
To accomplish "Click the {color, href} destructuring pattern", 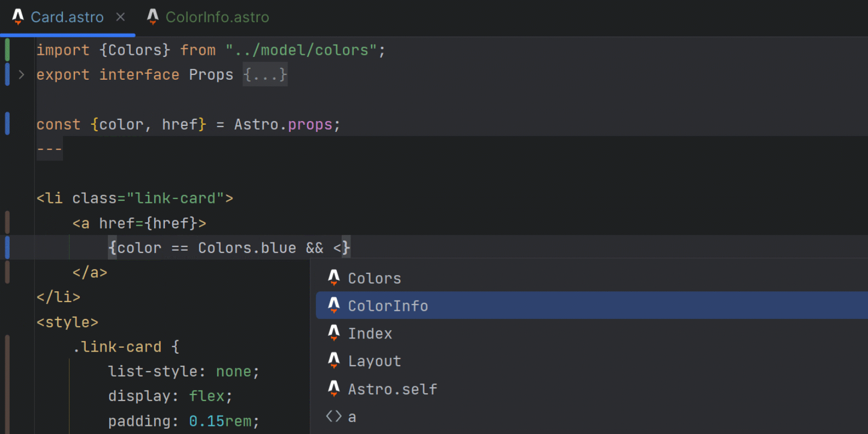I will pos(148,124).
